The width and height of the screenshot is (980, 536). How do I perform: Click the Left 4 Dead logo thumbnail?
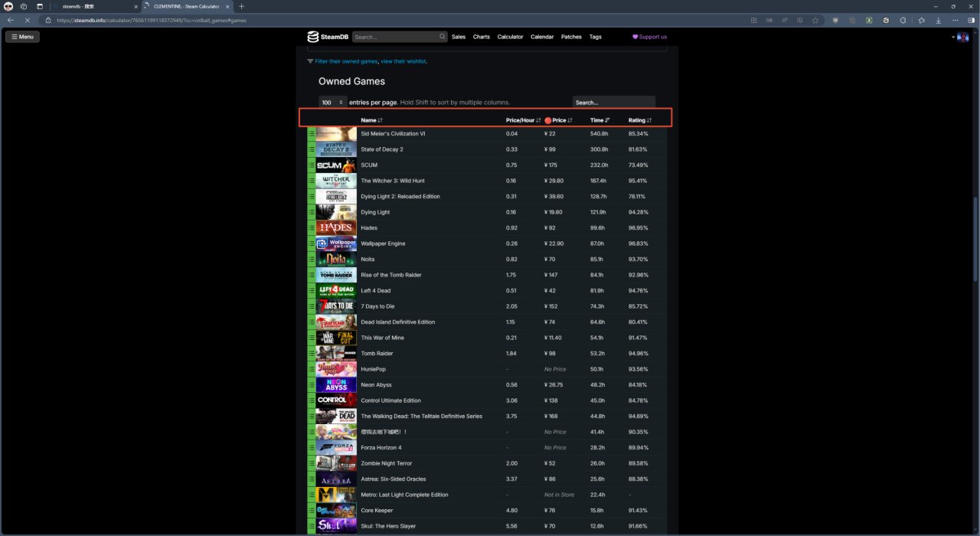point(336,291)
